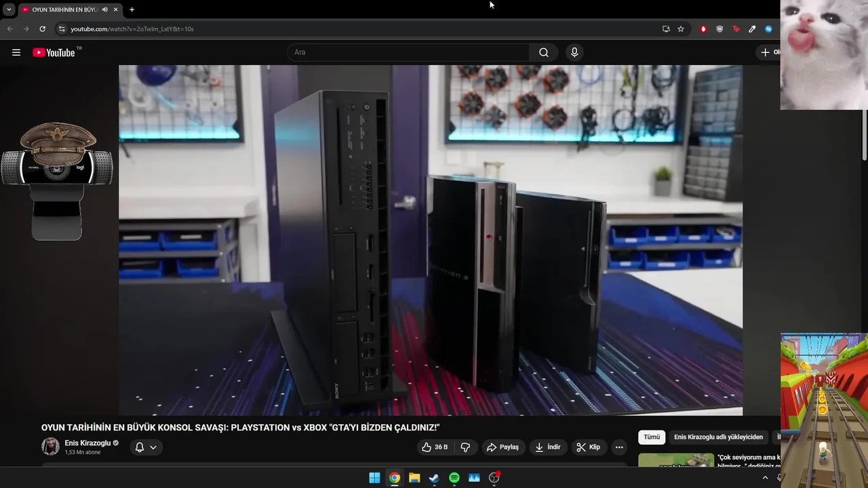Focus the Ara search field

click(409, 52)
